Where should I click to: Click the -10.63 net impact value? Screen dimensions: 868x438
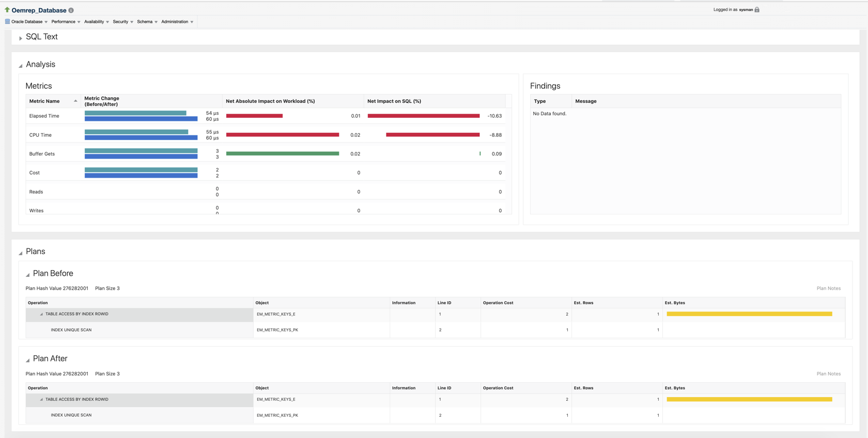click(x=494, y=116)
